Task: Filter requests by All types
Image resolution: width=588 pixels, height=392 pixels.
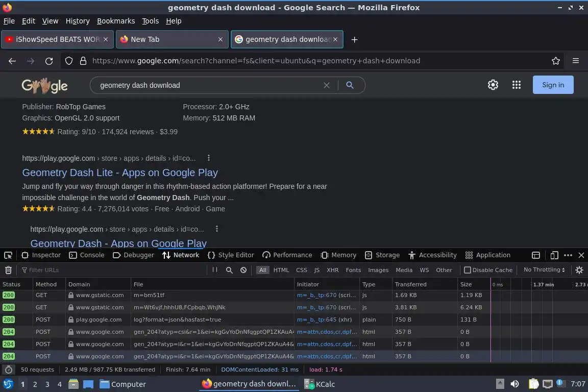Action: coord(263,270)
